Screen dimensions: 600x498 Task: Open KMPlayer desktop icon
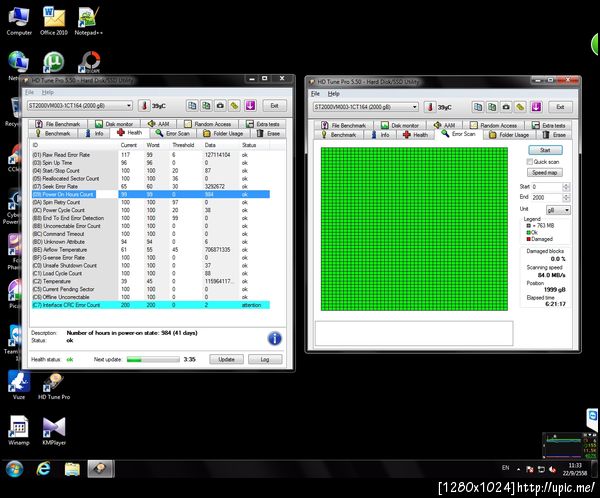pyautogui.click(x=54, y=431)
